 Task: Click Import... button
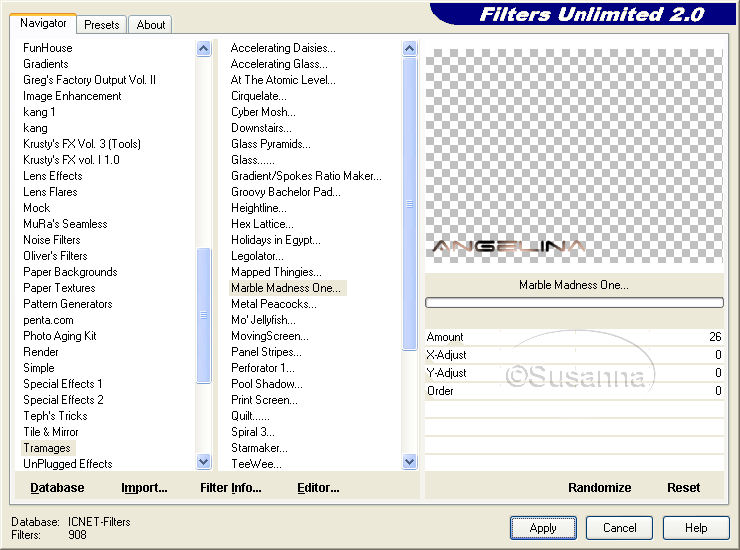click(144, 488)
